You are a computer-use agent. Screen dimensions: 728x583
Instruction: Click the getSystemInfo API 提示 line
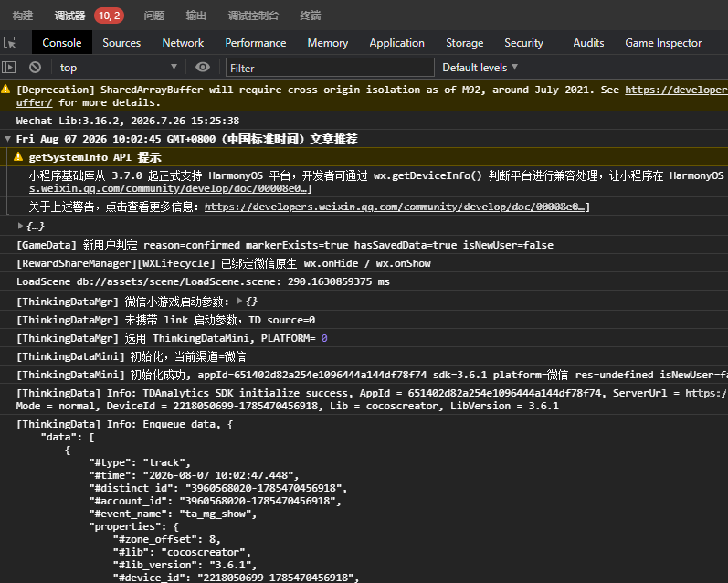(95, 157)
